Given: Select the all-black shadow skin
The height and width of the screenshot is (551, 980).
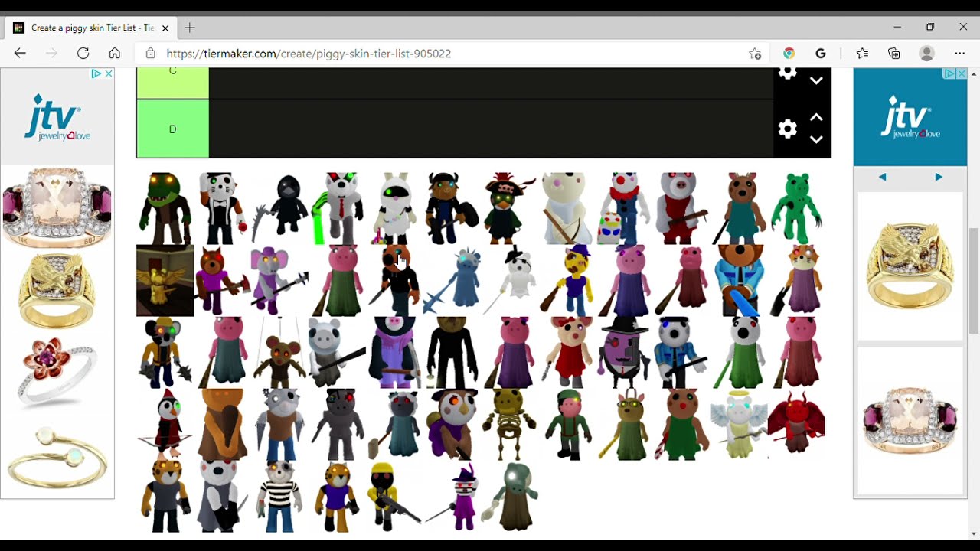Looking at the screenshot, I should pyautogui.click(x=452, y=352).
